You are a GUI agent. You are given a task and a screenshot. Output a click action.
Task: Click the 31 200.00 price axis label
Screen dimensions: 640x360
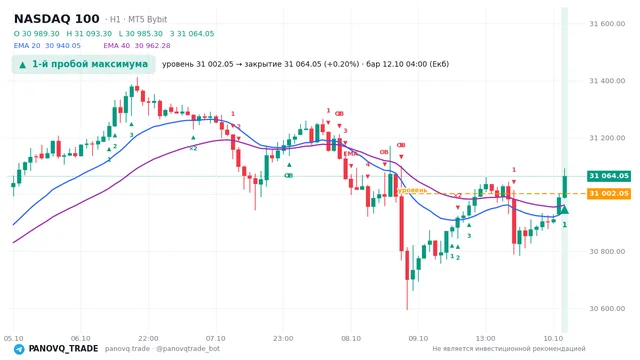point(607,138)
